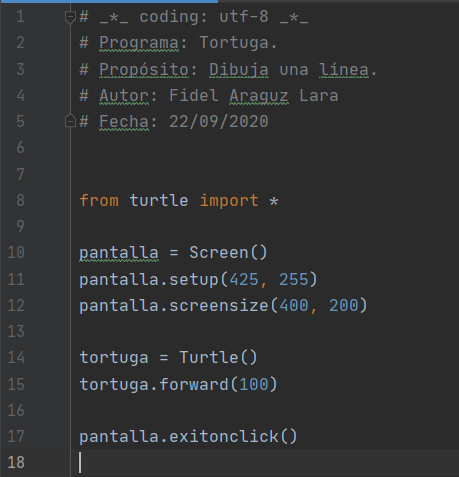The height and width of the screenshot is (477, 459).
Task: Click 'Turtle()' constructor on line 14
Action: coord(218,358)
